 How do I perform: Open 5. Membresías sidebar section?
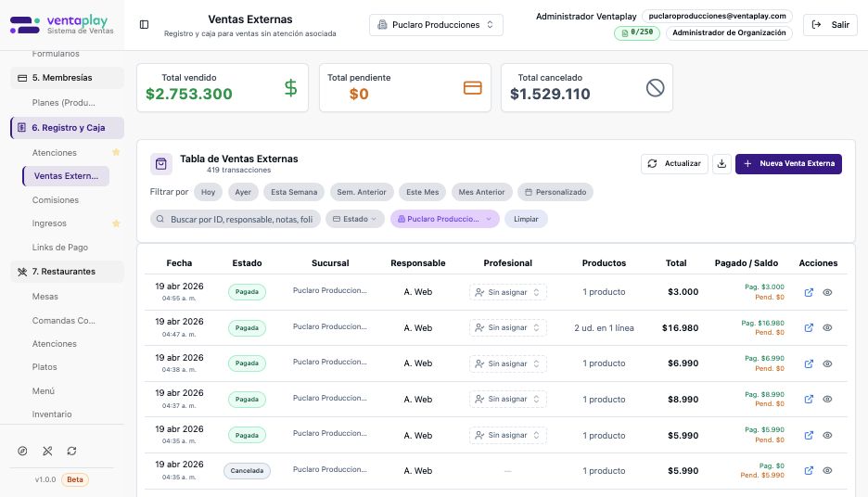pos(67,78)
